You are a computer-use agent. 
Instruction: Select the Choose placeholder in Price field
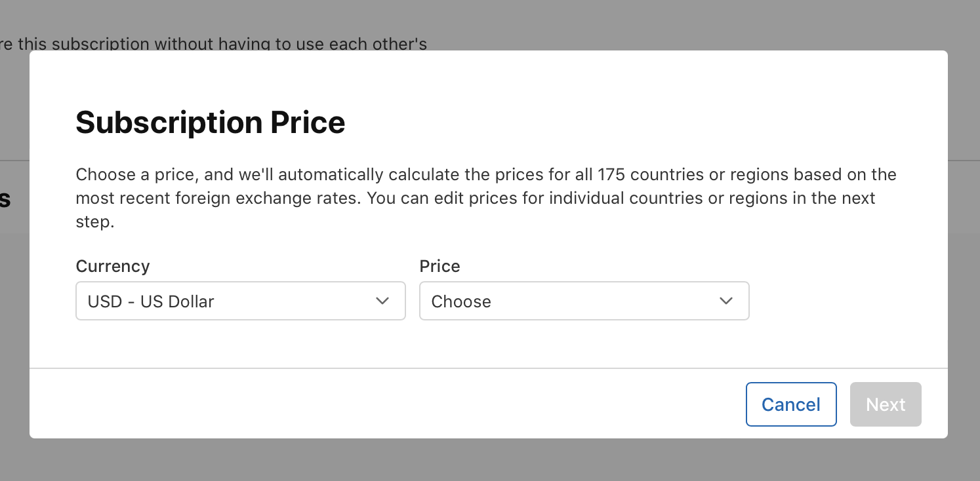click(461, 301)
